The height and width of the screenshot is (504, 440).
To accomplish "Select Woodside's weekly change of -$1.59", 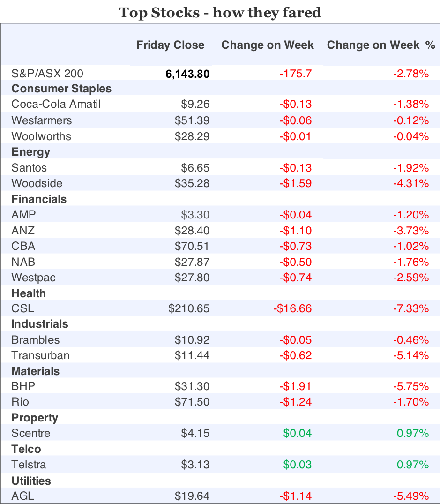I will tap(295, 183).
